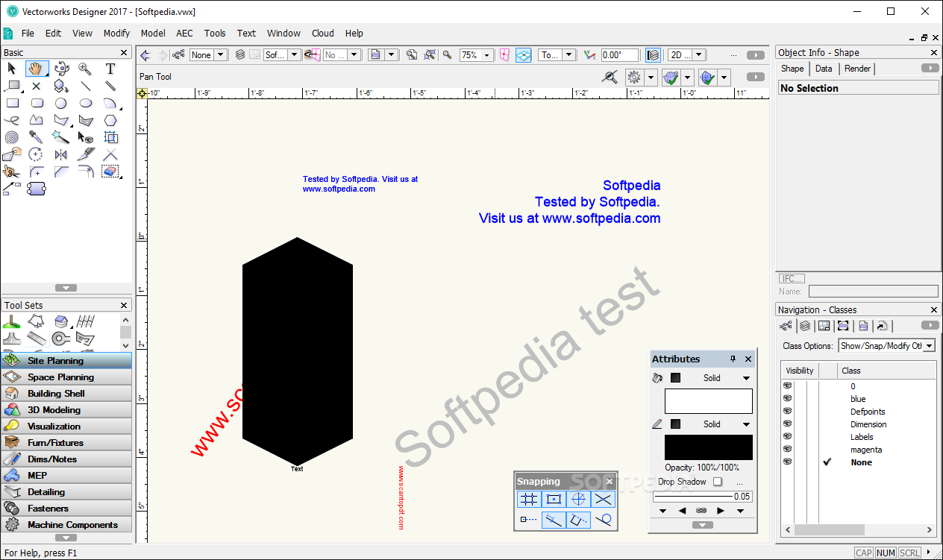Image resolution: width=943 pixels, height=560 pixels.
Task: Pick the Eyedropper tool
Action: click(37, 137)
